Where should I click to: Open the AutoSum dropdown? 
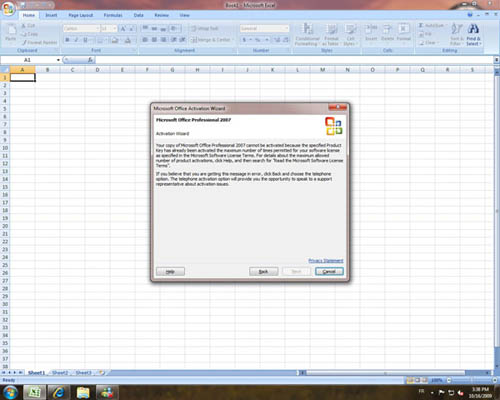click(x=446, y=26)
